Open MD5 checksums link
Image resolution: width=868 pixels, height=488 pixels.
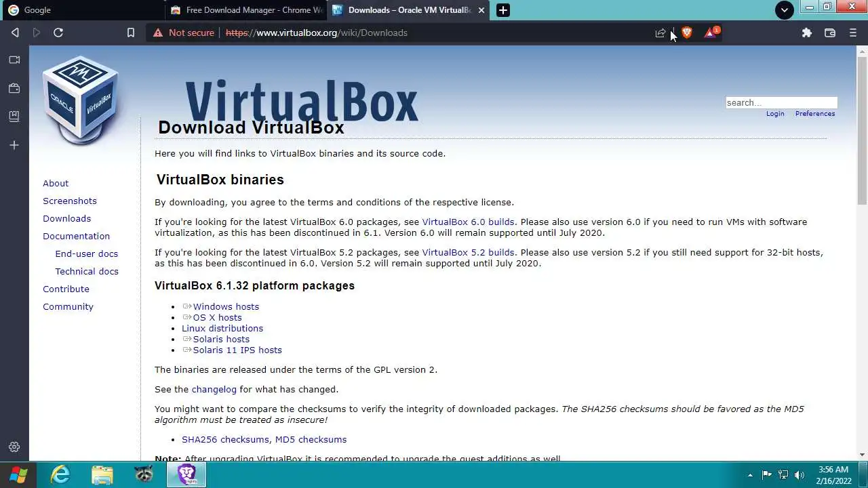pos(311,439)
